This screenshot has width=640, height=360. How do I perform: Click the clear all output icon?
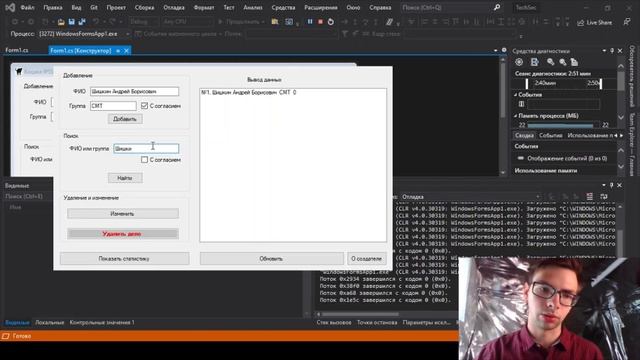[589, 197]
